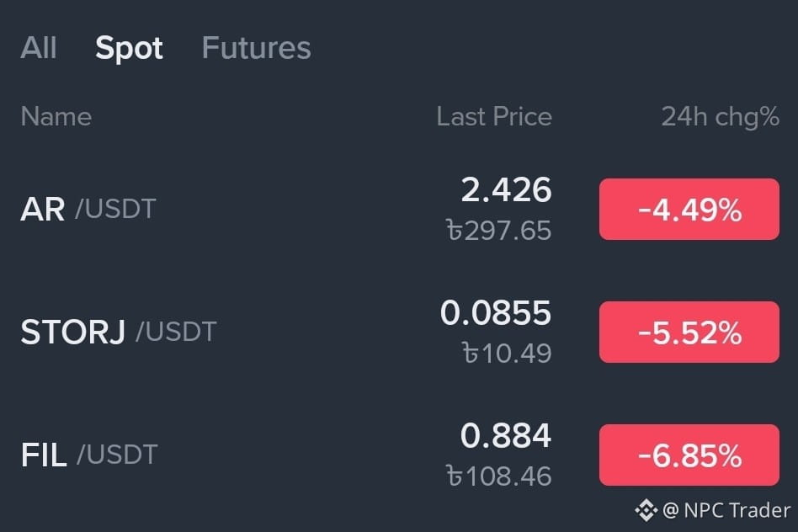Sort by Last Price column header

coord(493,116)
